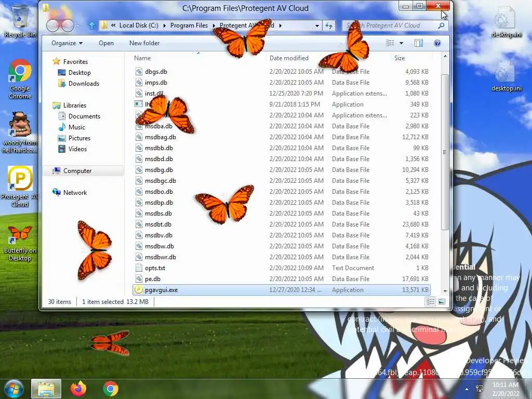Switch to large icons view in status bar

(x=442, y=302)
